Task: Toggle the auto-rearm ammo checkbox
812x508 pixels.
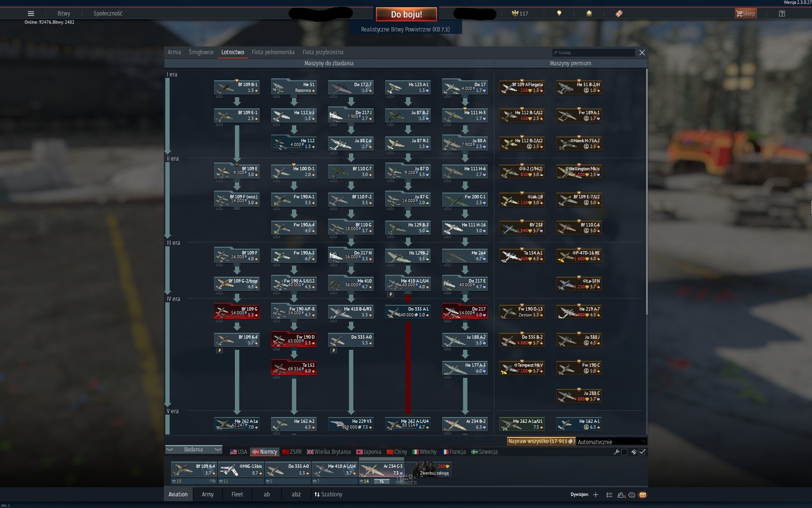Action: (x=642, y=452)
